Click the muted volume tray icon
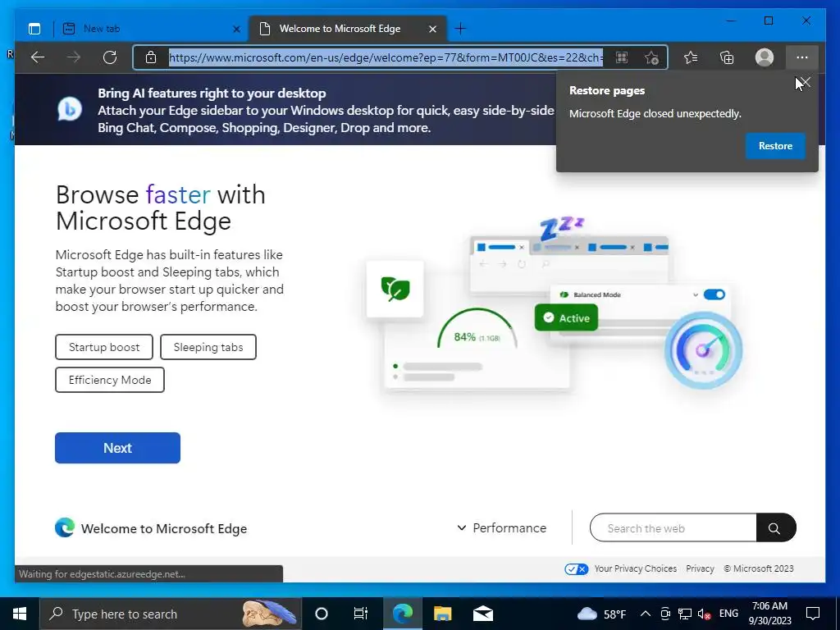The height and width of the screenshot is (630, 840). [704, 614]
